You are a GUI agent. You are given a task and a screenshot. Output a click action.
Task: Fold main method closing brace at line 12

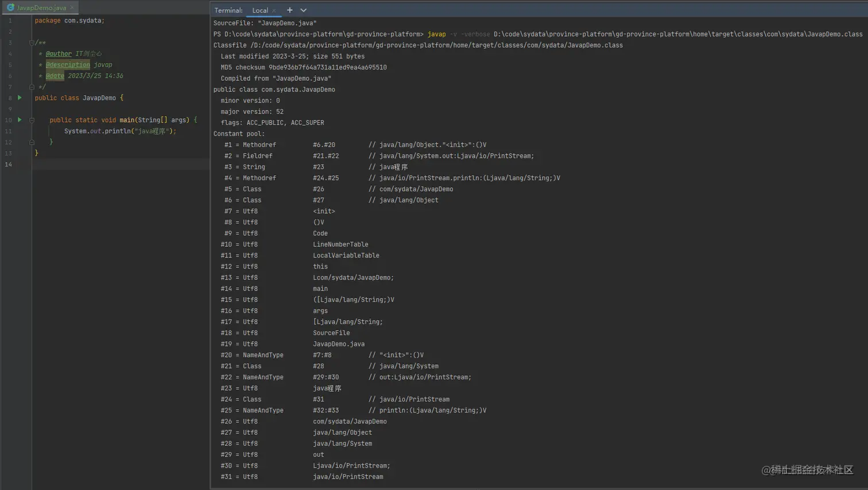coord(32,142)
